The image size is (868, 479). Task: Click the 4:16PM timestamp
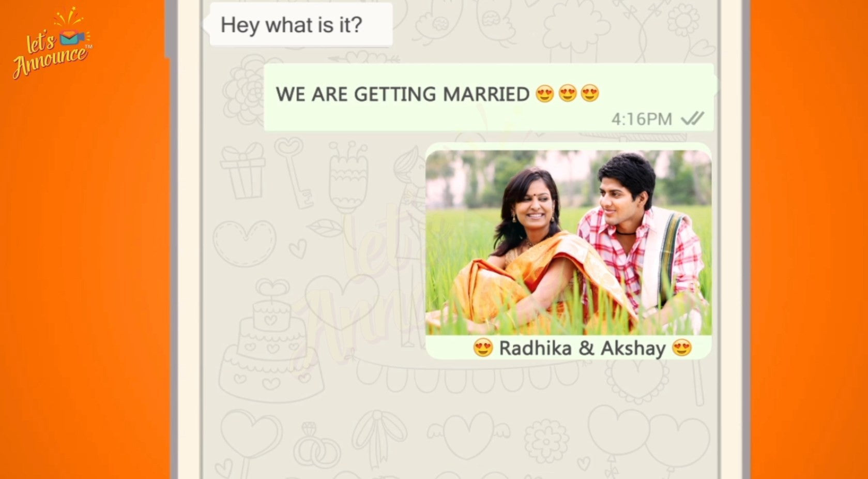tap(642, 119)
